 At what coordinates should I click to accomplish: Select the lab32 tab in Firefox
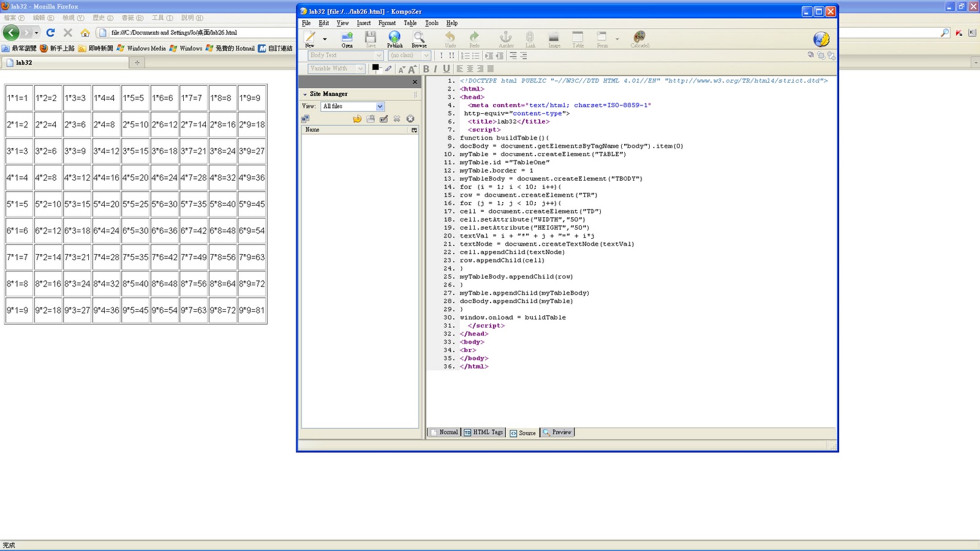[65, 62]
